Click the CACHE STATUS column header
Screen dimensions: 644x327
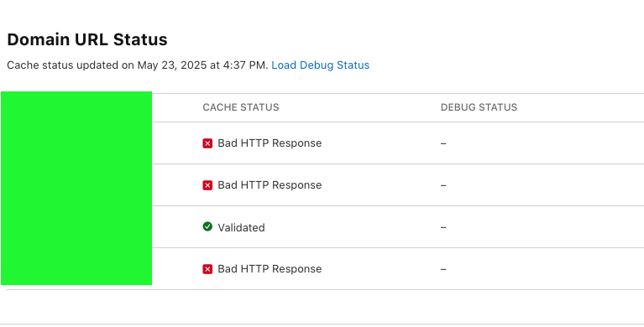241,107
